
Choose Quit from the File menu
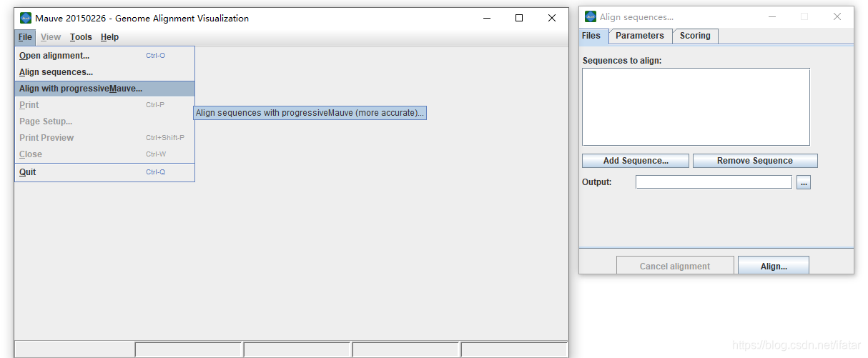click(x=104, y=172)
